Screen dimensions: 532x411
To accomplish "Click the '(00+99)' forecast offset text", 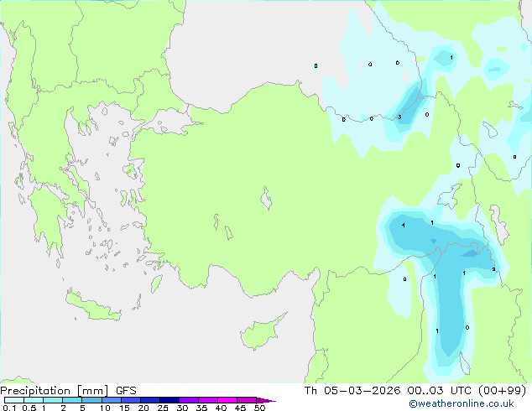I will pos(502,391).
